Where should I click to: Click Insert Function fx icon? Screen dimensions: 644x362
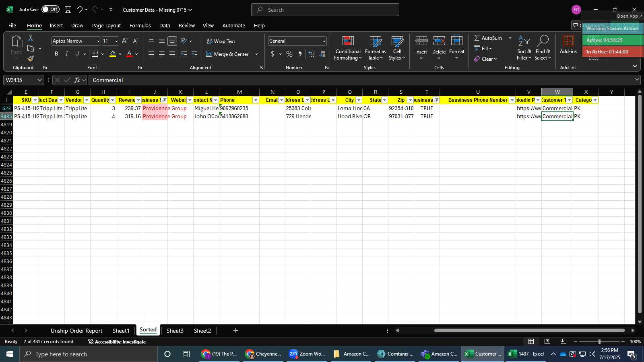click(x=77, y=80)
